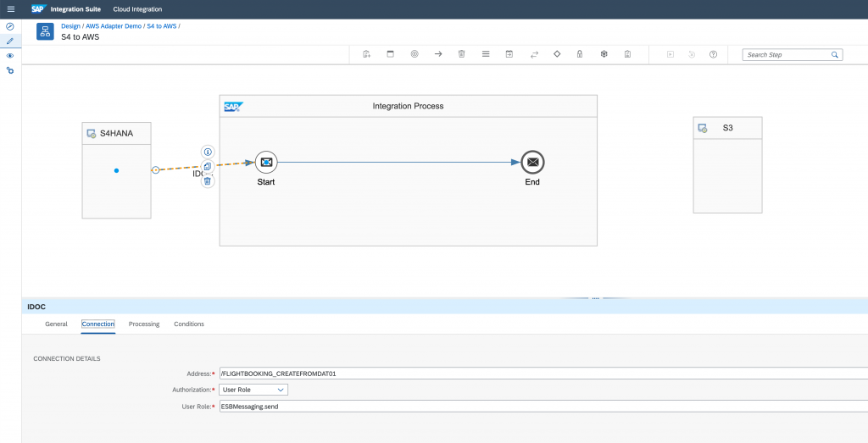Image resolution: width=868 pixels, height=443 pixels.
Task: Open the Design pencil icon in sidebar
Action: click(x=10, y=41)
